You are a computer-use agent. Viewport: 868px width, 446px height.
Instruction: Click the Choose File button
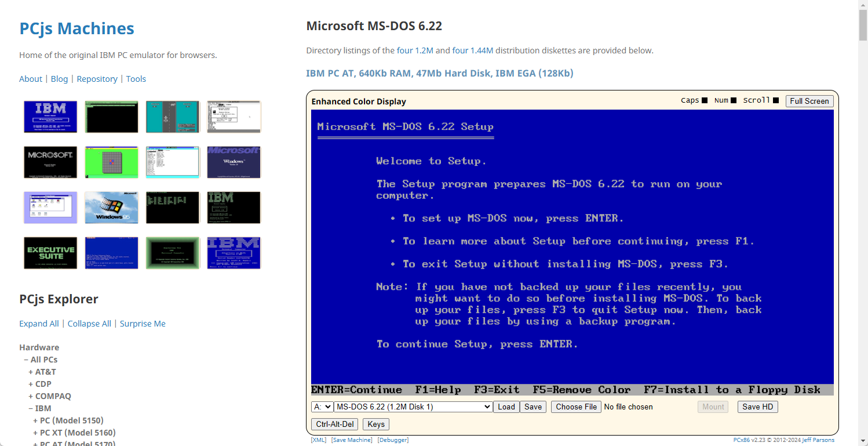coord(576,407)
